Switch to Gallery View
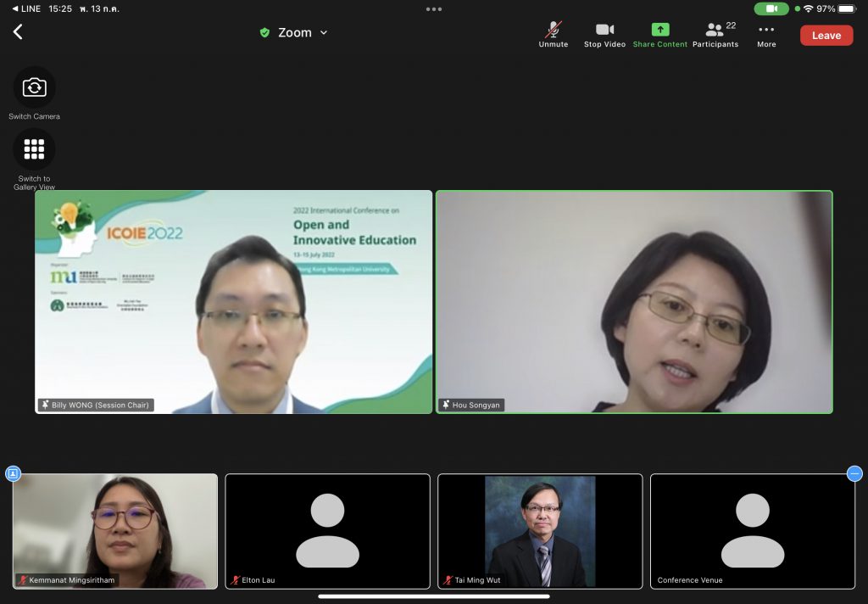This screenshot has height=604, width=868. pos(35,149)
